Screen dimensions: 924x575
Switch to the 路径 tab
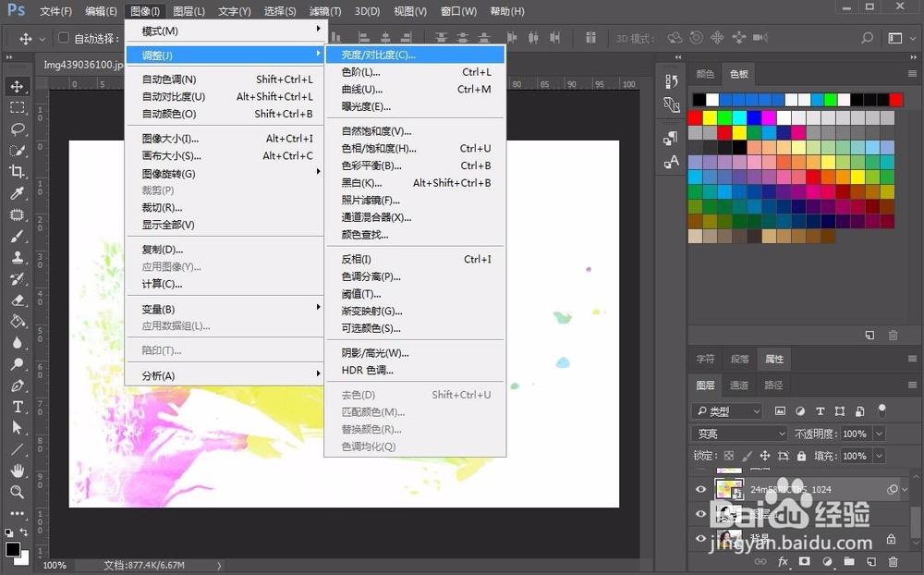click(x=773, y=385)
